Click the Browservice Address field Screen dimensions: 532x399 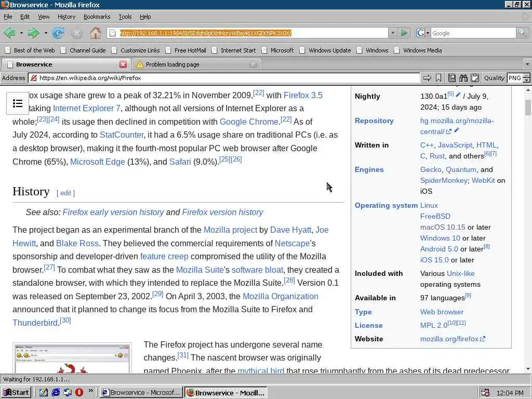[224, 78]
